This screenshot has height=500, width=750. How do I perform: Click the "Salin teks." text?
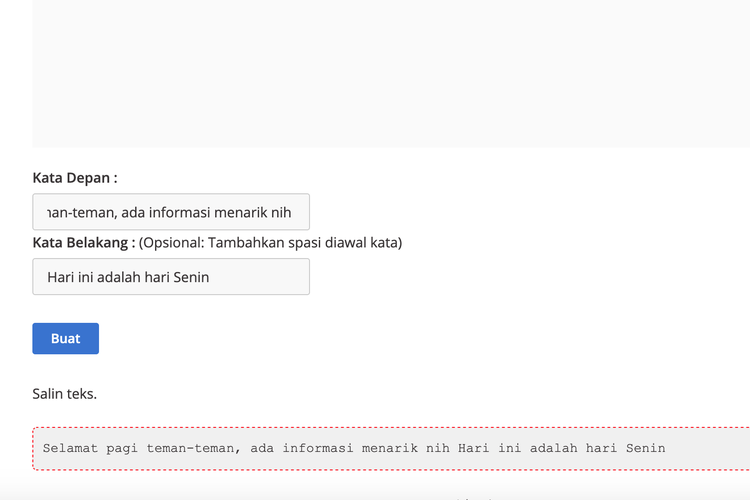click(64, 393)
